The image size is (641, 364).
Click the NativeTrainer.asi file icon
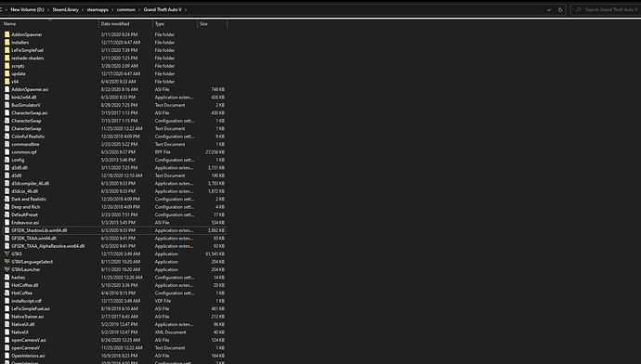click(x=7, y=317)
